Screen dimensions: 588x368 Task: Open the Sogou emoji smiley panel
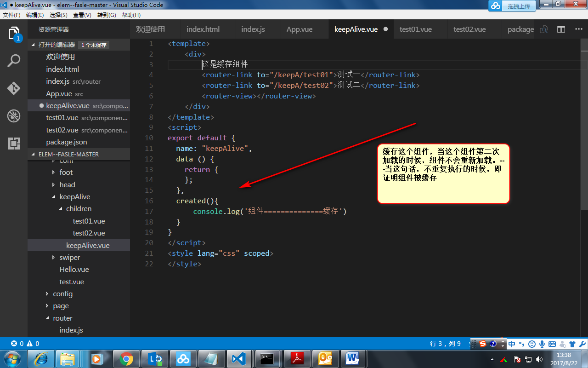pos(532,344)
